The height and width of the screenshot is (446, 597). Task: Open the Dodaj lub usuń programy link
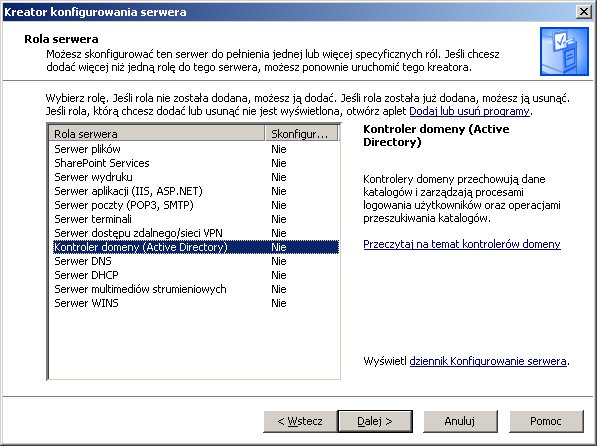point(469,111)
